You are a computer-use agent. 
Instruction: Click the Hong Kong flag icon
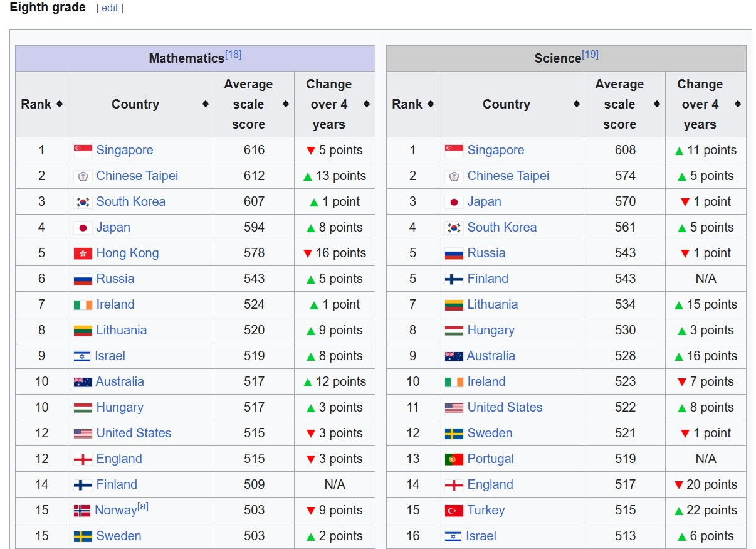(x=83, y=253)
